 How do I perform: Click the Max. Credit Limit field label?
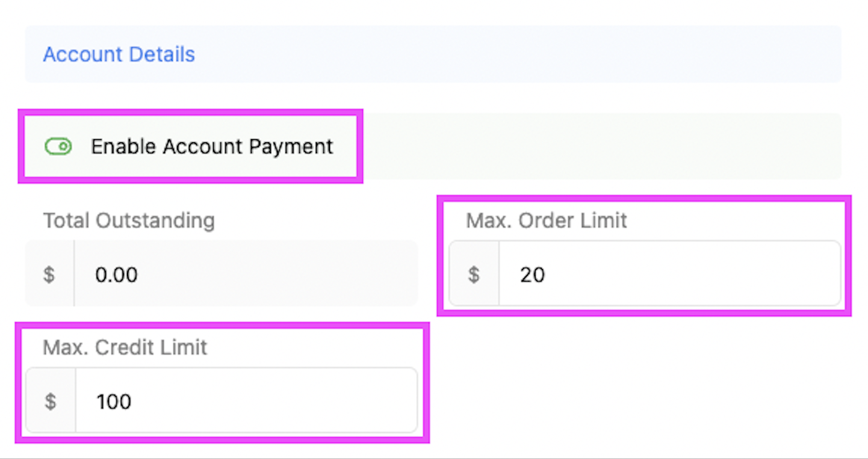pyautogui.click(x=124, y=347)
